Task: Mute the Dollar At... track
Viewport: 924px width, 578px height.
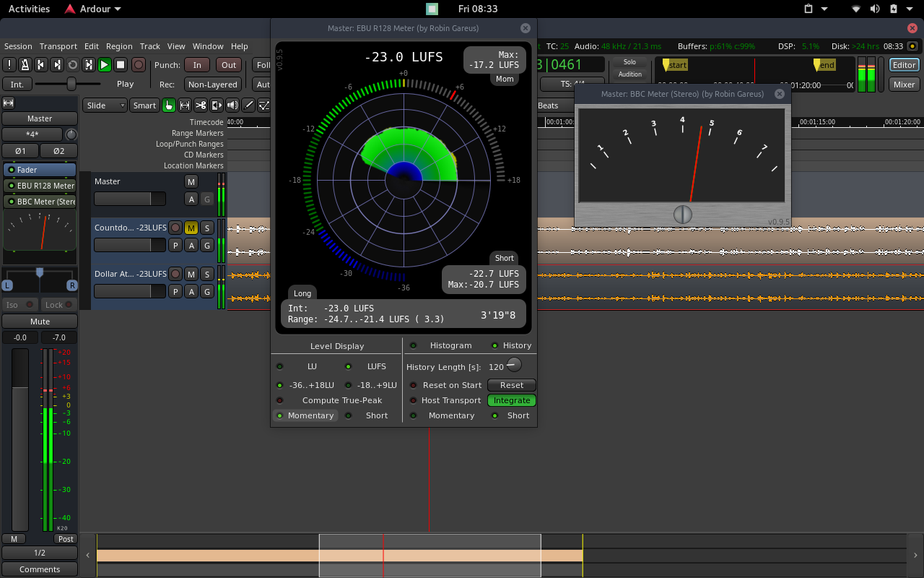Action: (191, 274)
